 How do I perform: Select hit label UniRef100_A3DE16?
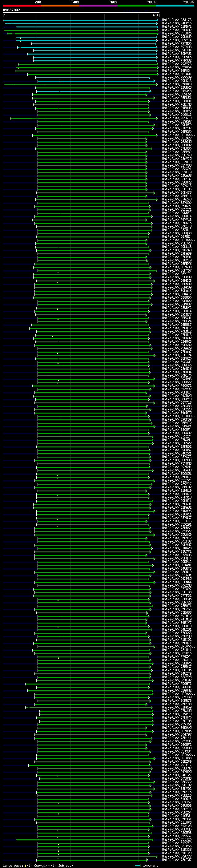click(x=177, y=795)
